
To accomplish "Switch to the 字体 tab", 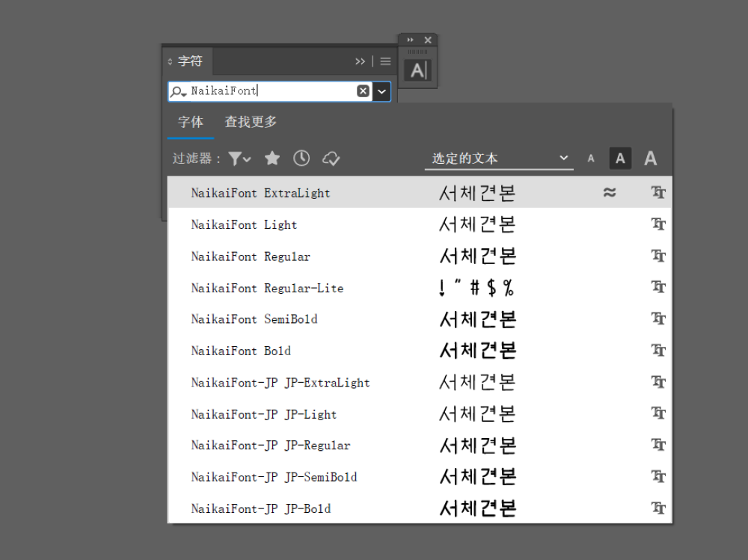I will point(190,122).
